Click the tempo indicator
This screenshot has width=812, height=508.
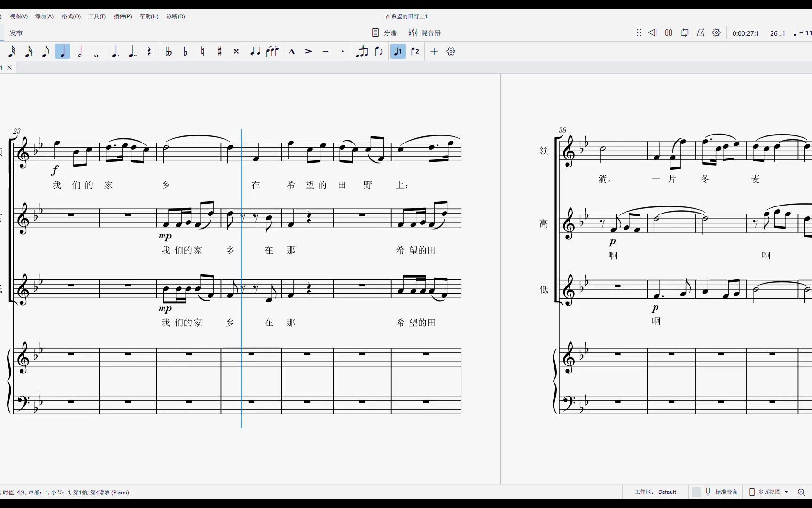[803, 33]
